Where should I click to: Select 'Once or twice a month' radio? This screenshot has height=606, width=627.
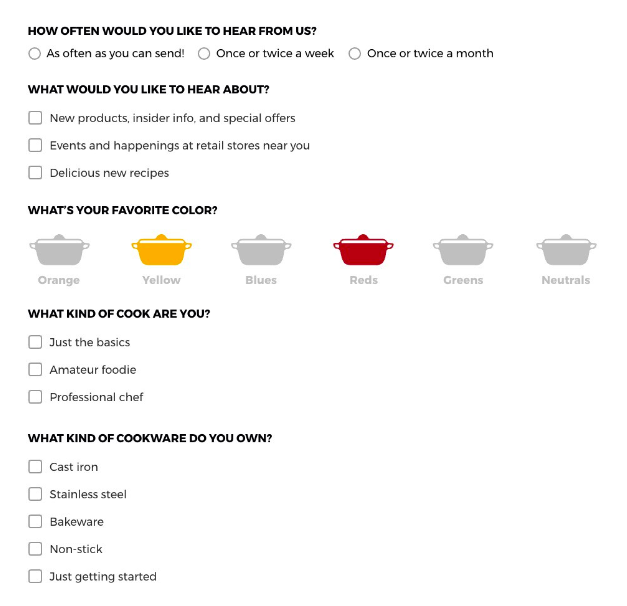[x=355, y=54]
